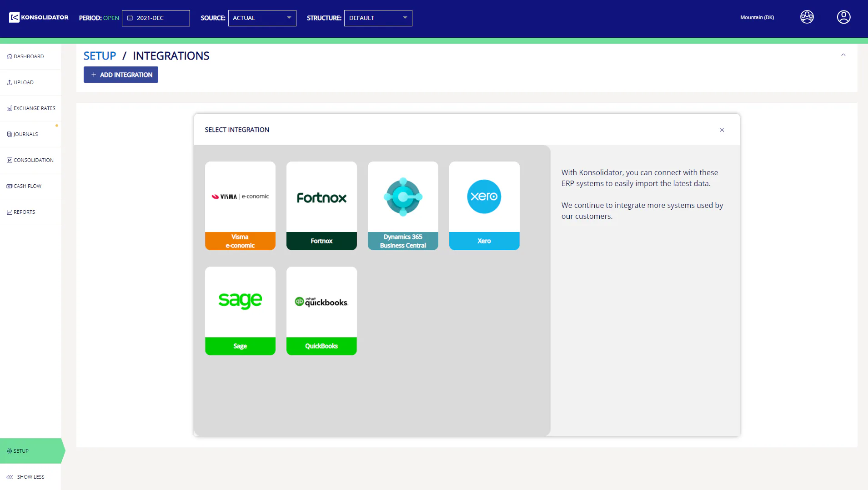Open the SOURCE dropdown showing ACTUAL
This screenshot has width=868, height=490.
[x=262, y=18]
